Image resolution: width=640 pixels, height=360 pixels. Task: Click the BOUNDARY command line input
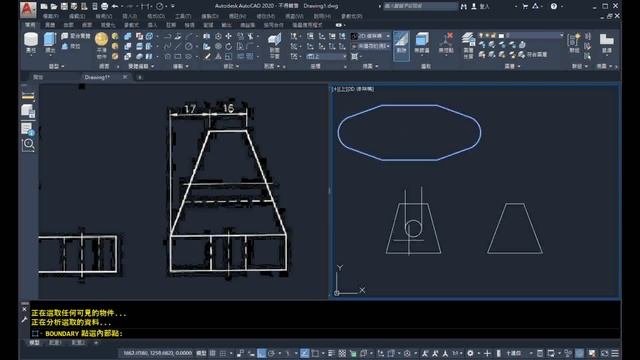pos(325,333)
